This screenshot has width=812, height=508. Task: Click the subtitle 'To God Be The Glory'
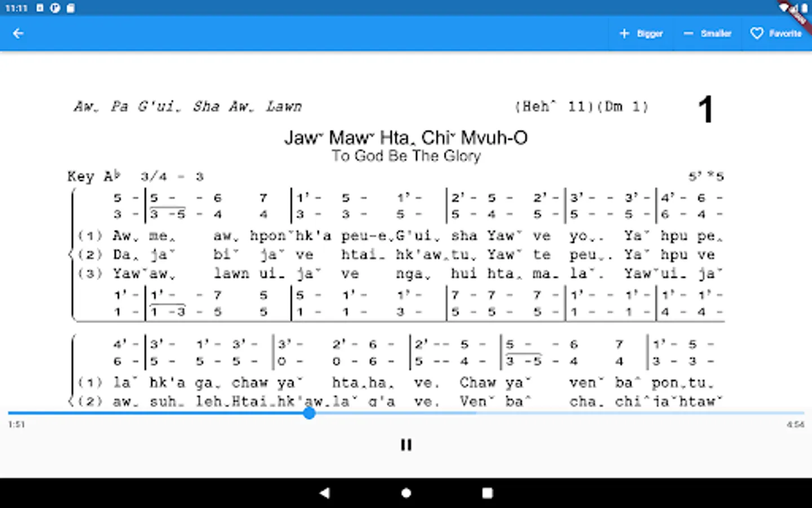click(406, 156)
